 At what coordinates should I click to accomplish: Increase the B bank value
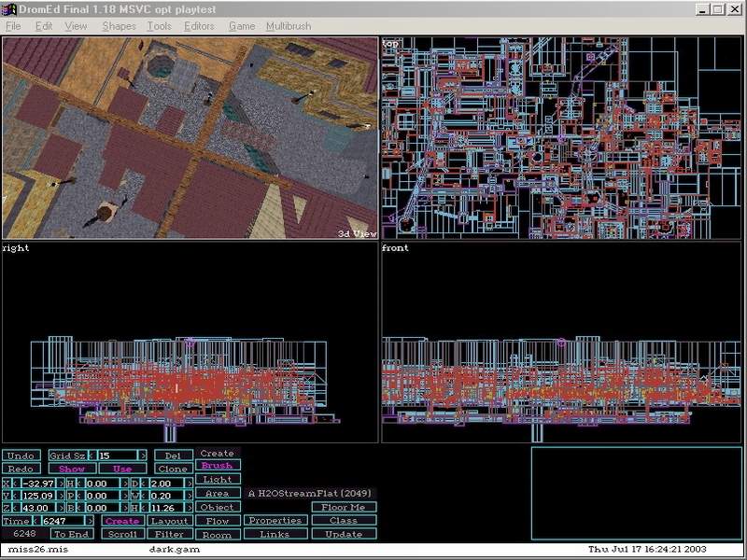[125, 508]
